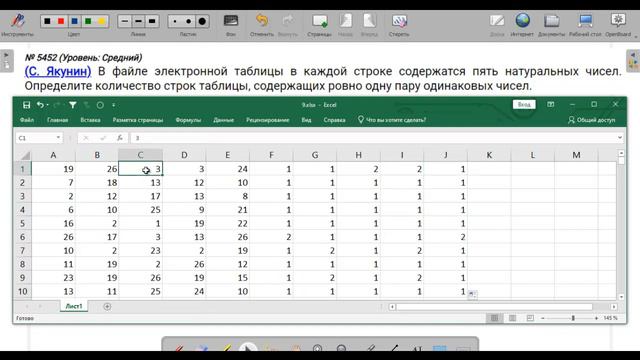Switch to the Доска board mode
Image resolution: width=640 pixels, height=360 pixels.
497,21
